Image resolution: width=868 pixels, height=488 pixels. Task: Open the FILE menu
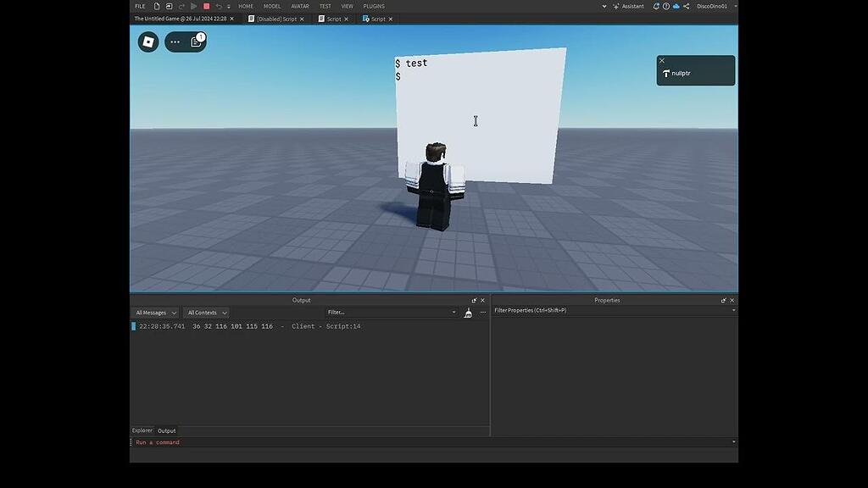click(139, 6)
